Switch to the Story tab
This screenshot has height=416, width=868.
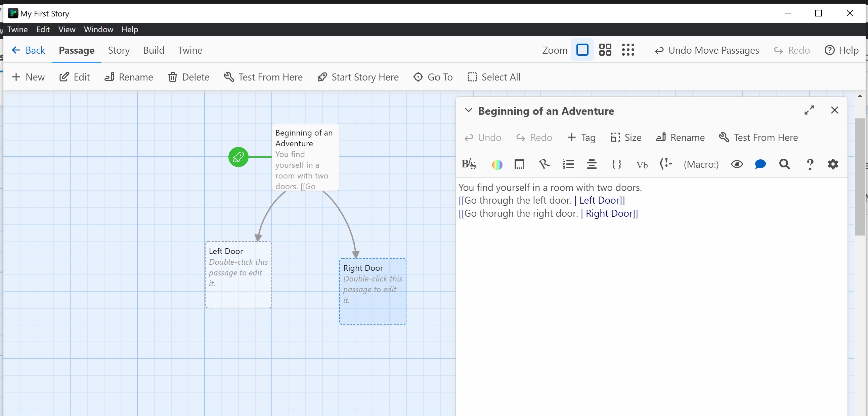tap(119, 50)
